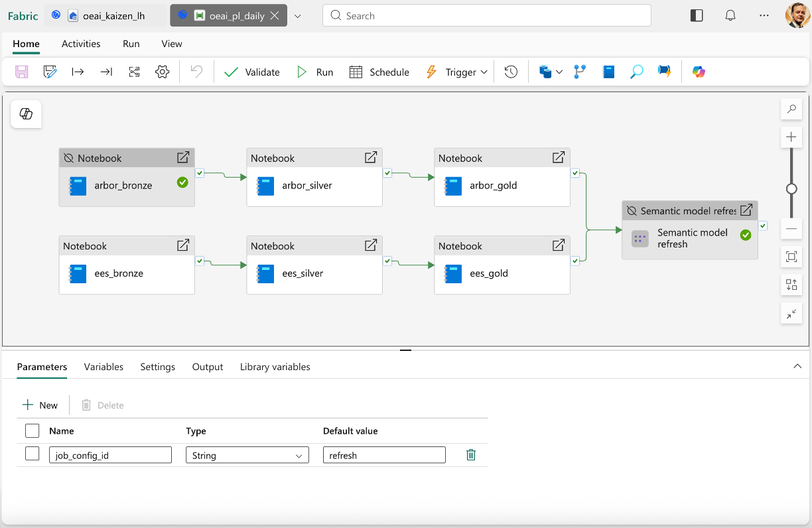Select all parameters via the header checkbox
The image size is (812, 528).
click(32, 430)
